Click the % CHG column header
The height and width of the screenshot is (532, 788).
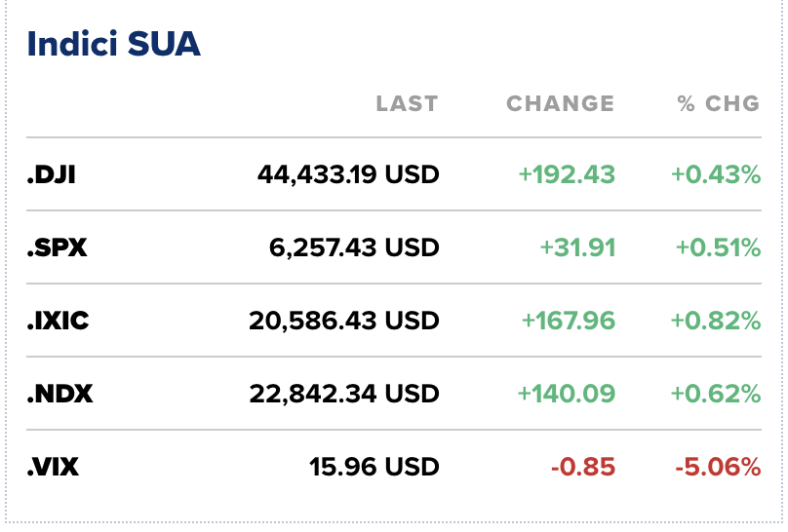tap(719, 103)
